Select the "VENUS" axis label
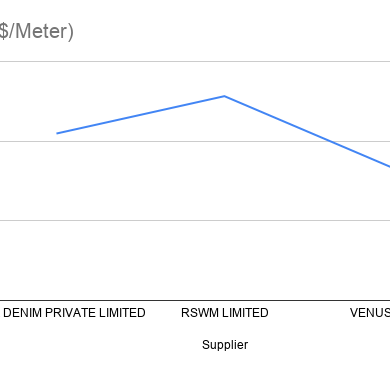The width and height of the screenshot is (390, 371). [x=370, y=313]
